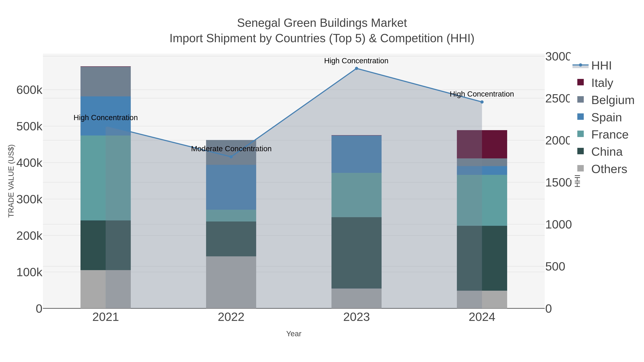Click the 2022 HHI data point marker
The image size is (644, 362).
pyautogui.click(x=231, y=157)
